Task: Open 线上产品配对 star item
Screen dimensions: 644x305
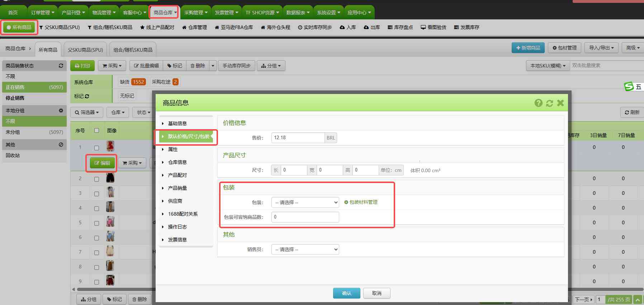Action: (x=157, y=27)
